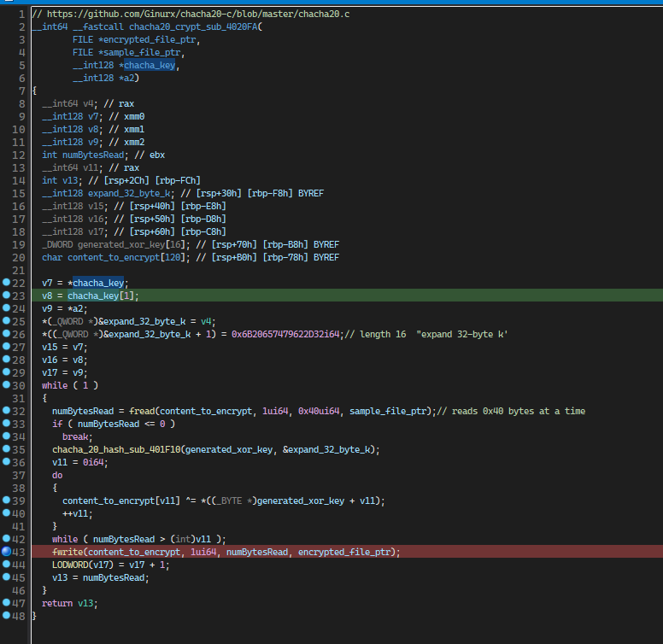Screen dimensions: 663x644
Task: Click line number 21 in gutter
Action: tap(19, 271)
